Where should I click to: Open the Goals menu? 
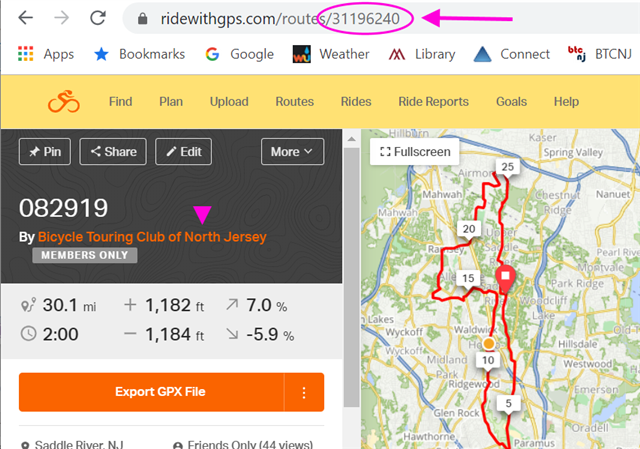[x=511, y=101]
